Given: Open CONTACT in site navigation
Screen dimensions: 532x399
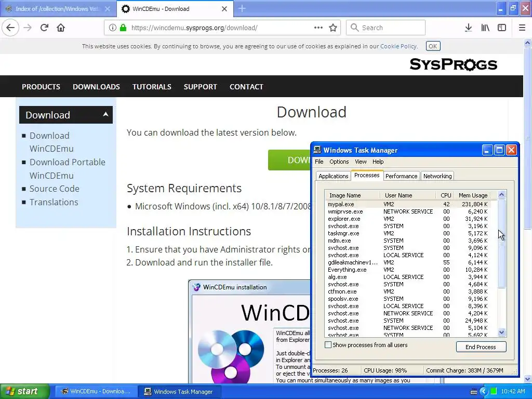Looking at the screenshot, I should (x=246, y=87).
